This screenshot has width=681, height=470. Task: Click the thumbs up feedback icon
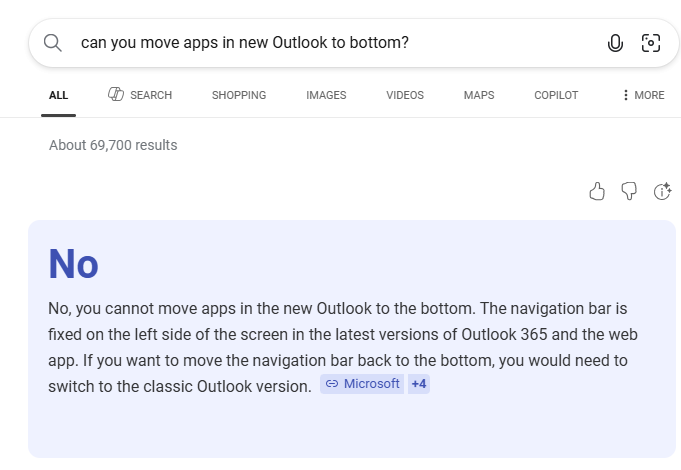coord(597,191)
